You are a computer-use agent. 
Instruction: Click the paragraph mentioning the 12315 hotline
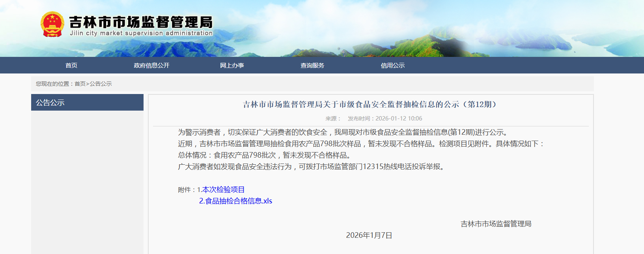coord(312,167)
